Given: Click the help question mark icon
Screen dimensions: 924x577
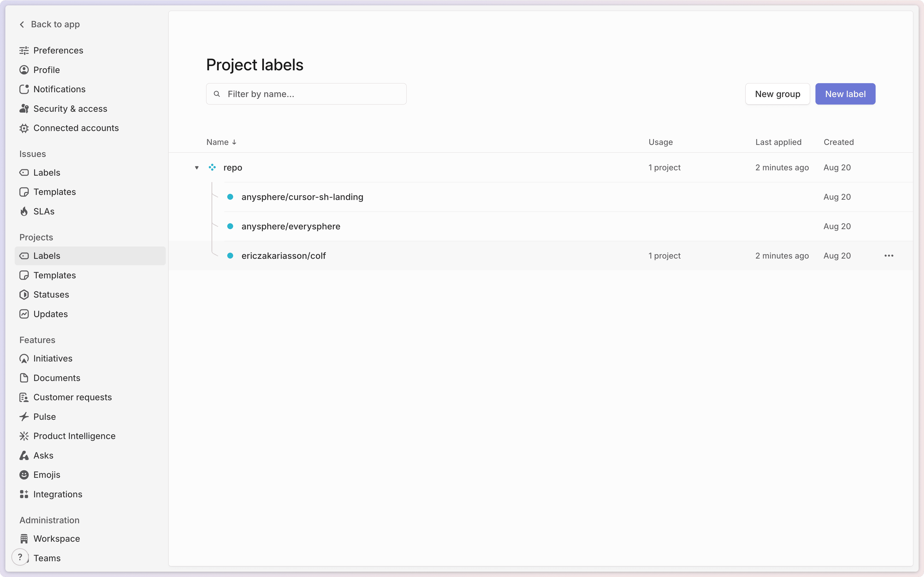Looking at the screenshot, I should 20,557.
